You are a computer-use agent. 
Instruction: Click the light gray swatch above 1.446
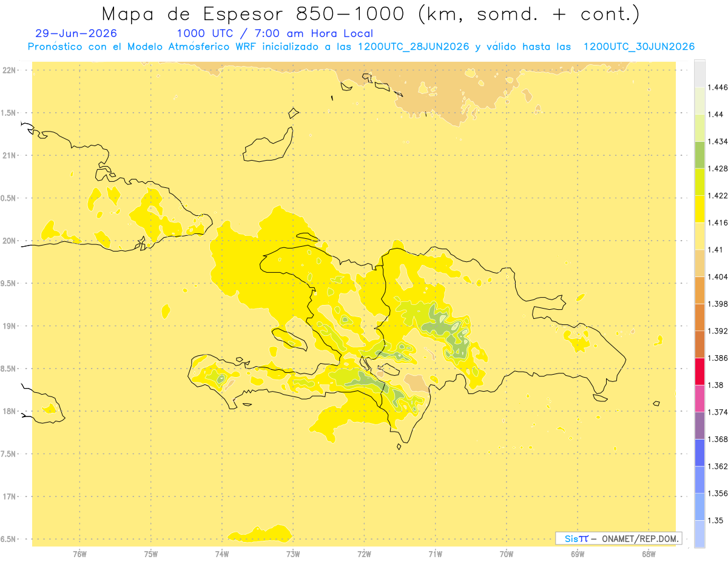(x=699, y=73)
